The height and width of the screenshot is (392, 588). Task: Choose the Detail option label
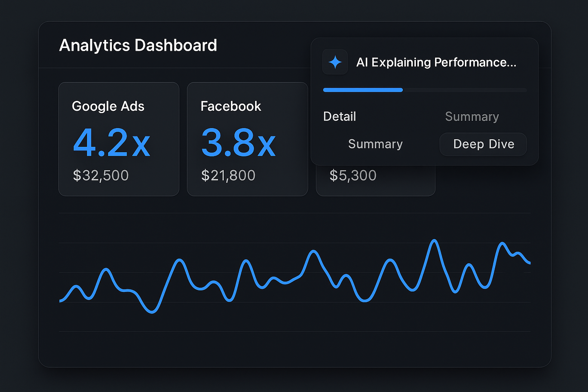click(x=339, y=116)
